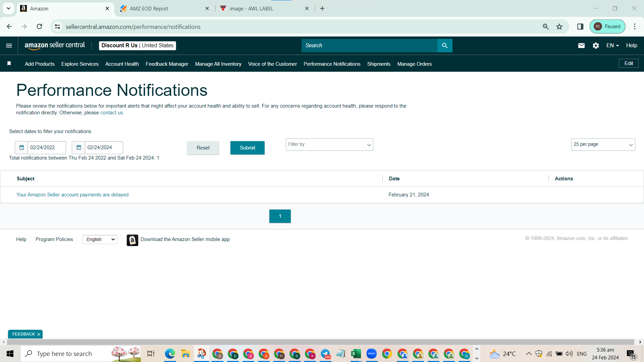This screenshot has height=362, width=644.
Task: Click the teal search magnifier button
Action: pos(445,46)
